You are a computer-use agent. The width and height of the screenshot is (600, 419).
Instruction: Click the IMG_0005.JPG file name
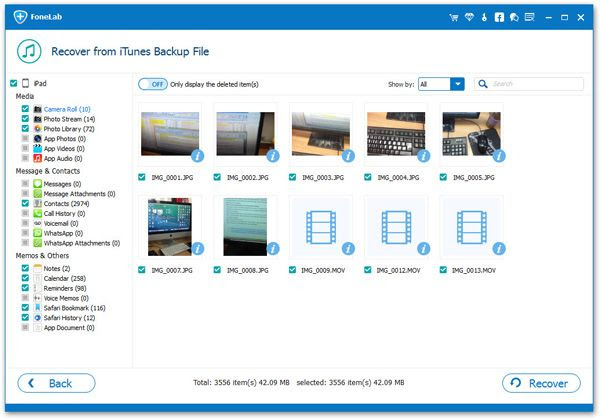pyautogui.click(x=474, y=178)
